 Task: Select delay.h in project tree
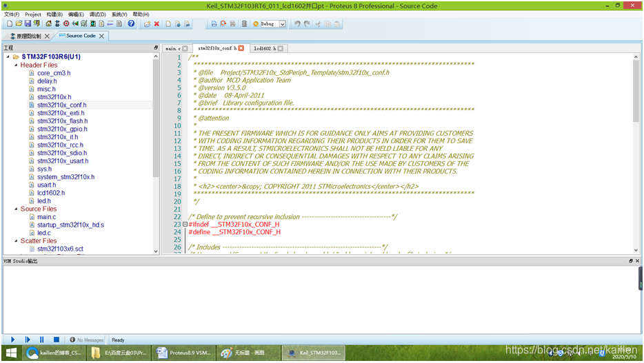pyautogui.click(x=47, y=81)
